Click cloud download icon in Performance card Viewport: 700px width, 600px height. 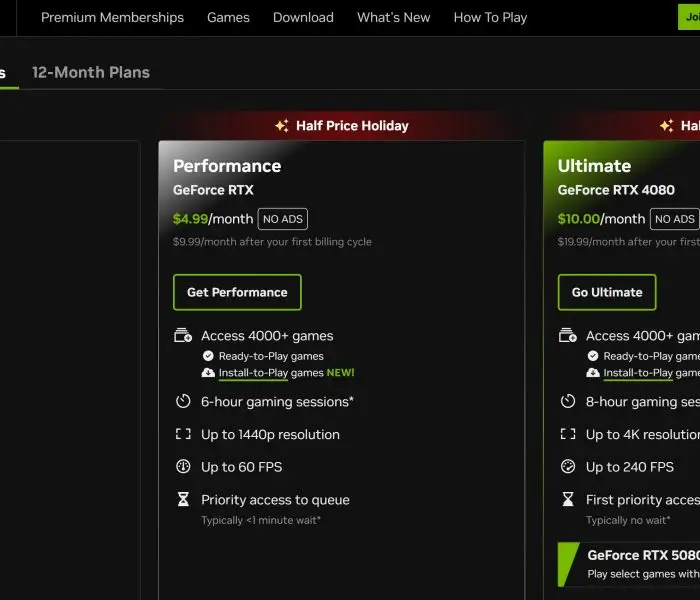(x=208, y=373)
